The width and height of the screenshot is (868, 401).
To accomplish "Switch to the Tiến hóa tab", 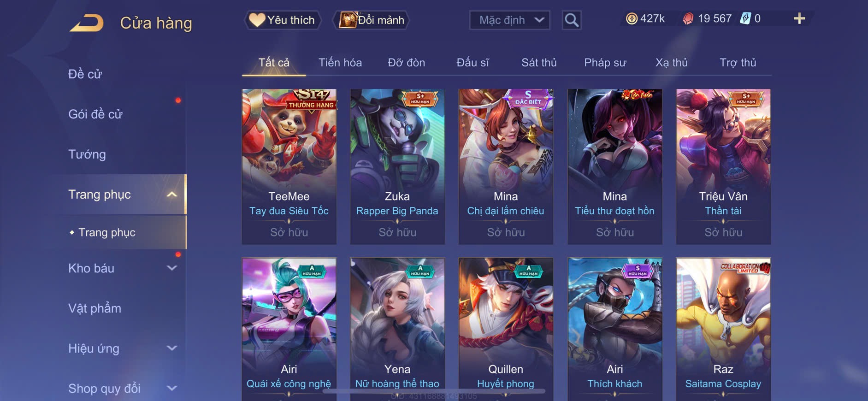I will pyautogui.click(x=340, y=63).
